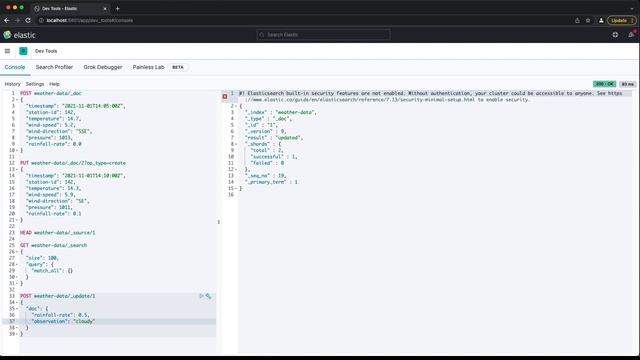Switch to the Console tab
This screenshot has height=360, width=640.
pos(15,67)
